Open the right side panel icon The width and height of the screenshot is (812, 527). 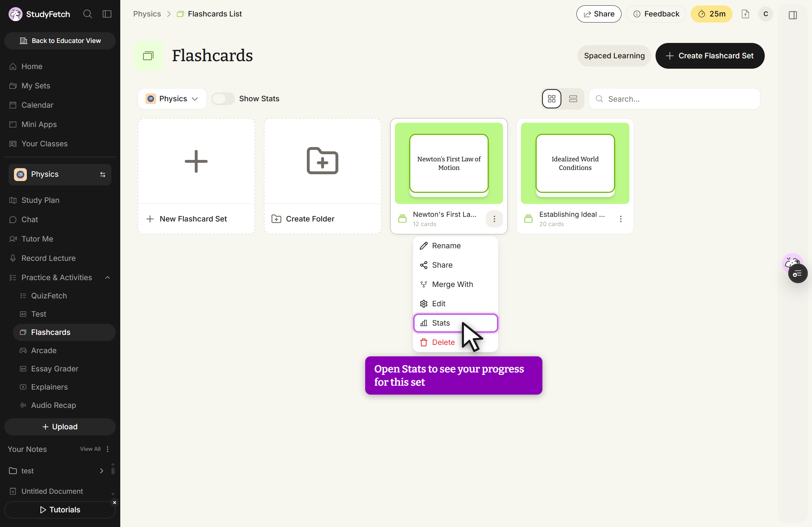pyautogui.click(x=793, y=15)
